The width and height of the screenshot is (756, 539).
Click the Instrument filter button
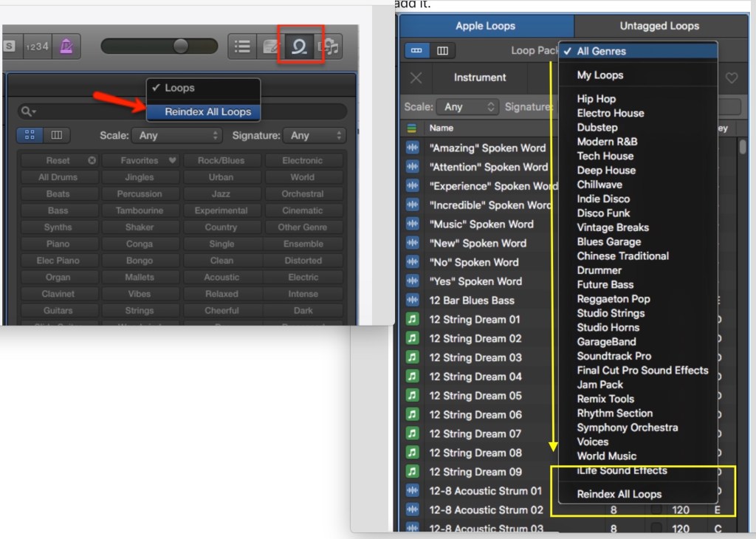tap(480, 78)
